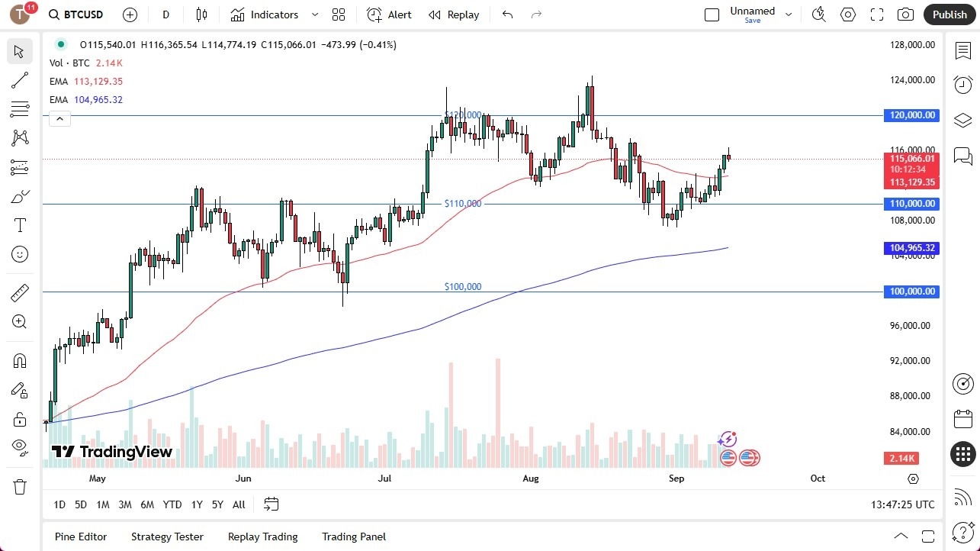Click the 1Y date range option
This screenshot has width=980, height=551.
tap(196, 504)
